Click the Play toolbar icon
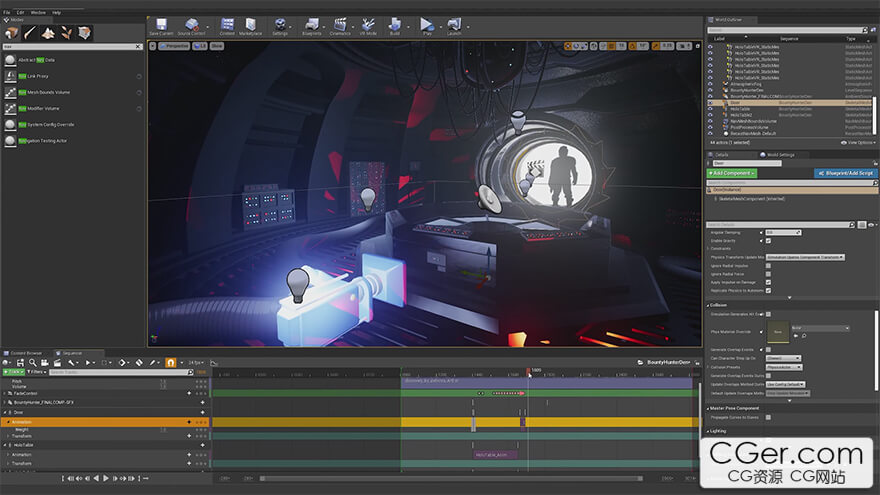Image resolution: width=880 pixels, height=495 pixels. [427, 26]
